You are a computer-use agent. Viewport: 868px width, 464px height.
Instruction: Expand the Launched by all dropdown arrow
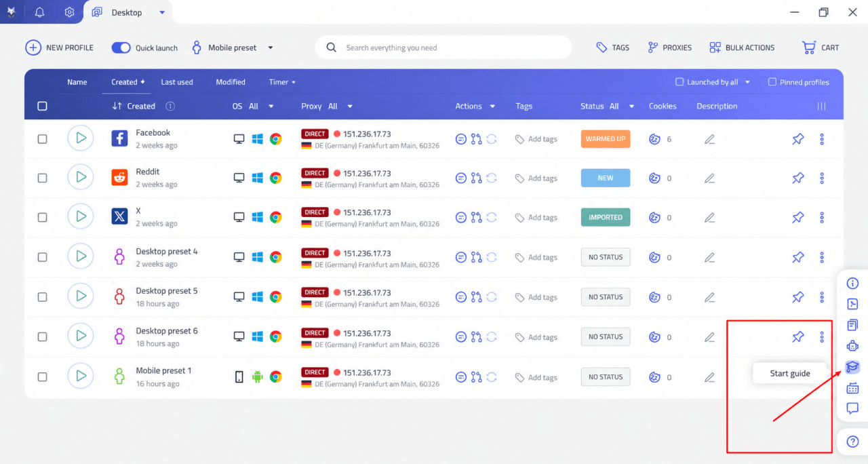click(747, 82)
